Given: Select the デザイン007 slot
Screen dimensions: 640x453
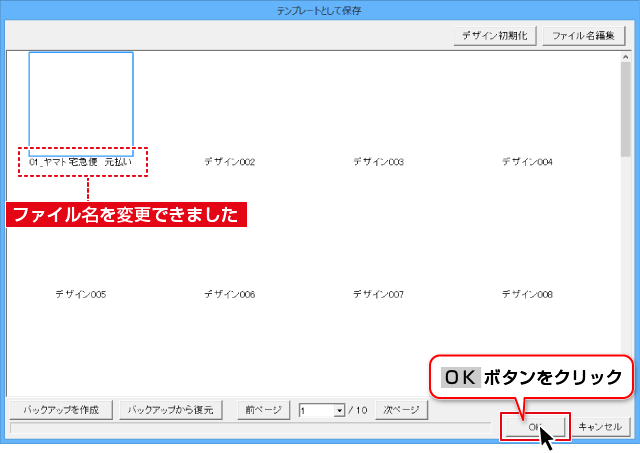Looking at the screenshot, I should (x=378, y=294).
